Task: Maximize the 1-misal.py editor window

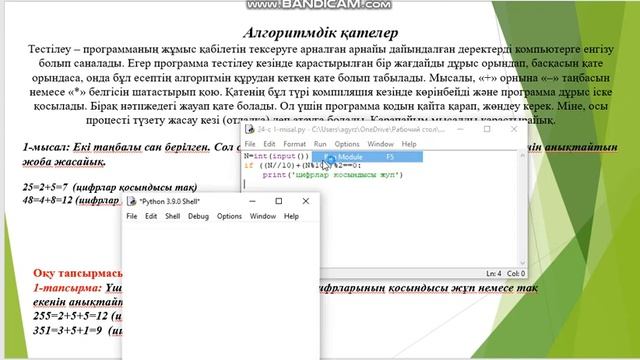Action: 487,129
